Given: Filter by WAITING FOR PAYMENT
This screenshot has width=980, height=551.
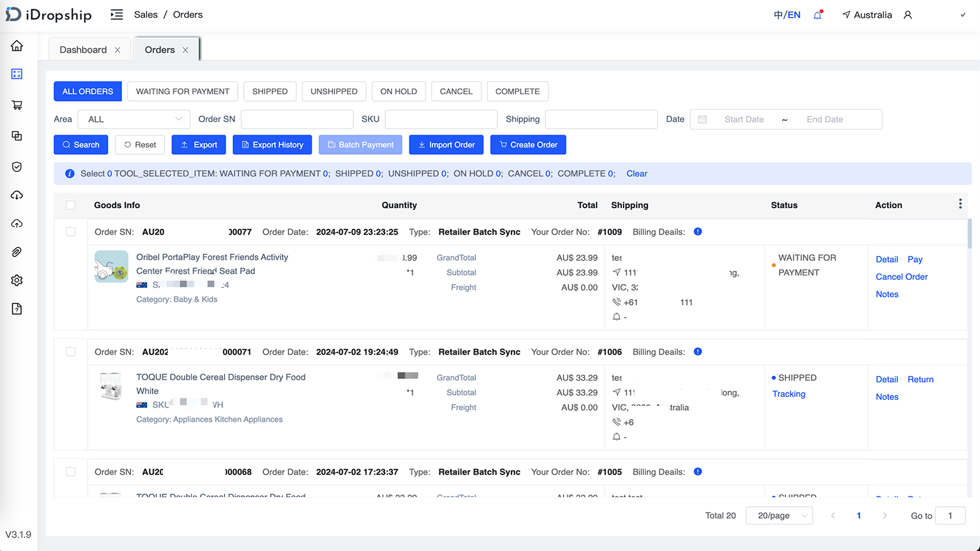Looking at the screenshot, I should click(x=183, y=91).
